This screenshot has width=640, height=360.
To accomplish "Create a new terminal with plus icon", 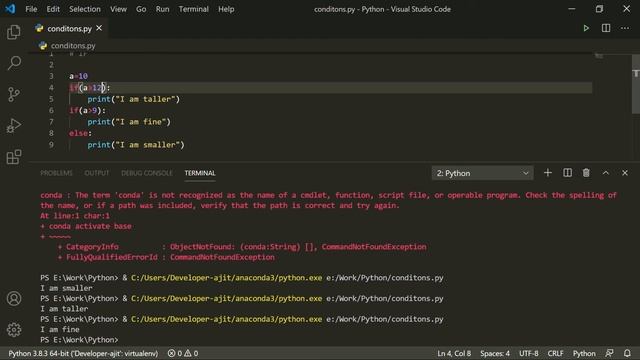I will tap(548, 173).
